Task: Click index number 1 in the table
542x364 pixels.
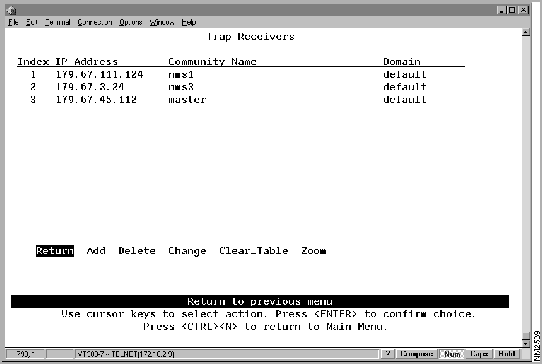Action: [x=33, y=74]
